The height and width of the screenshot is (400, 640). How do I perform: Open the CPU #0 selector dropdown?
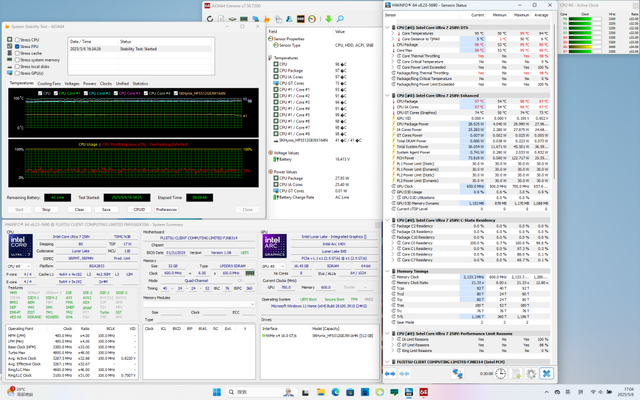(x=19, y=266)
